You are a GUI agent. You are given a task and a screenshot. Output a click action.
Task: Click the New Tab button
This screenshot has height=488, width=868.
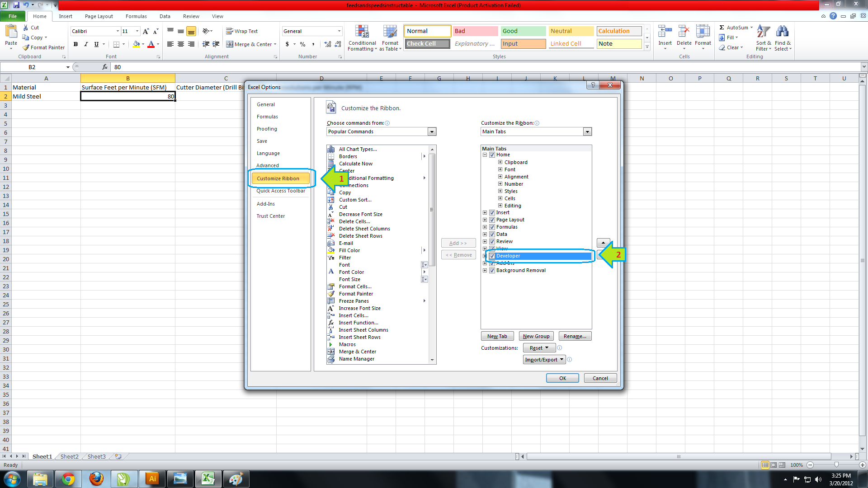(x=497, y=336)
